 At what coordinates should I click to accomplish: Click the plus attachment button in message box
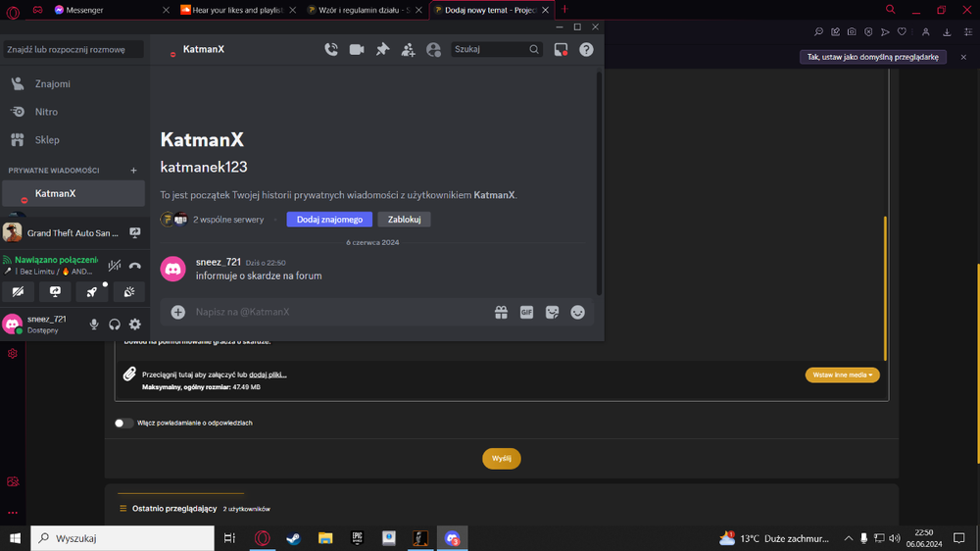click(178, 312)
